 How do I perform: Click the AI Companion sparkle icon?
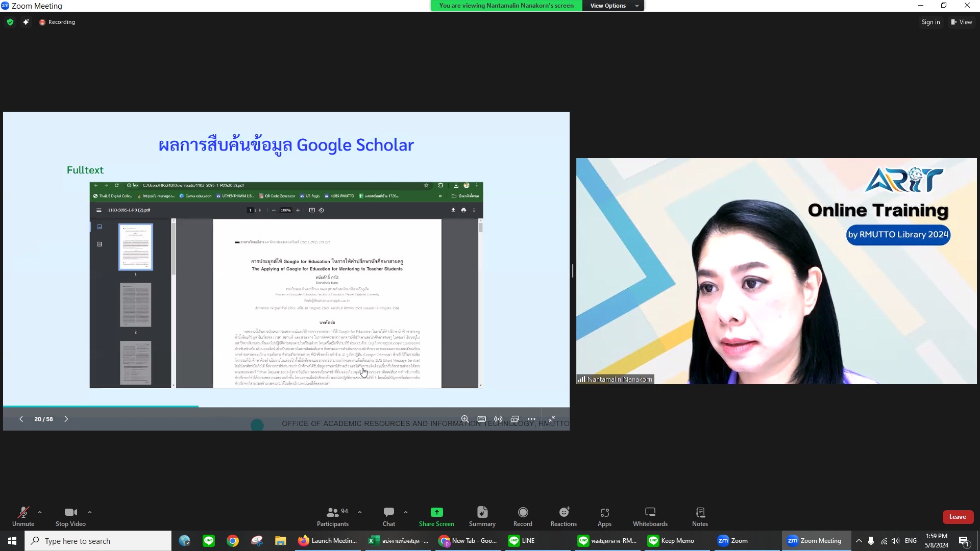pos(26,22)
